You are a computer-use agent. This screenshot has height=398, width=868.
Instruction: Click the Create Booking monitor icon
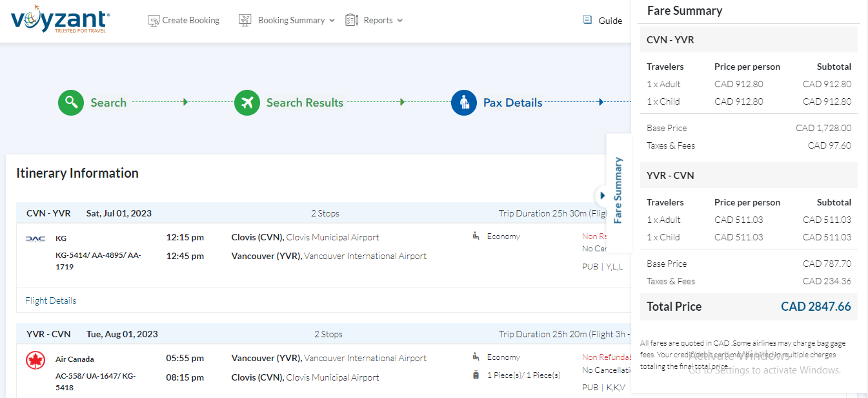(154, 21)
